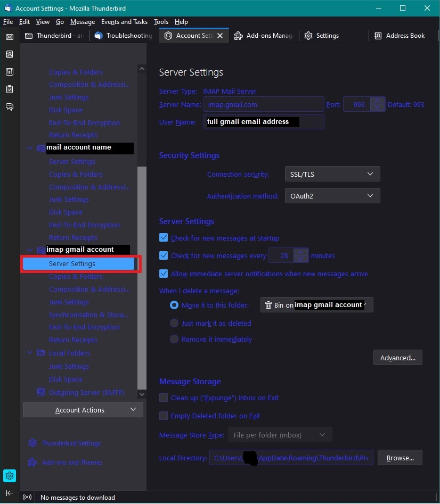Screen dimensions: 440x504
Task: Open the Go menu
Action: (60, 21)
